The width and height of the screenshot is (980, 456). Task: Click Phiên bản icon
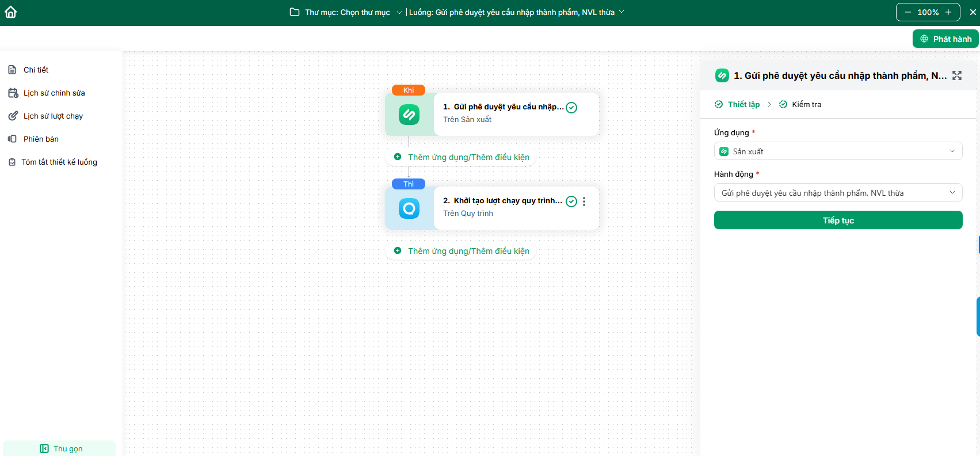point(12,139)
